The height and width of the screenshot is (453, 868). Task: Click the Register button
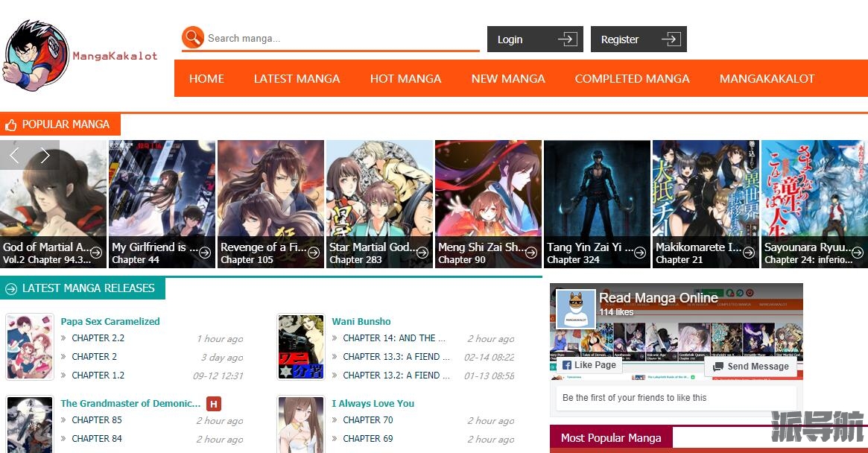(639, 39)
